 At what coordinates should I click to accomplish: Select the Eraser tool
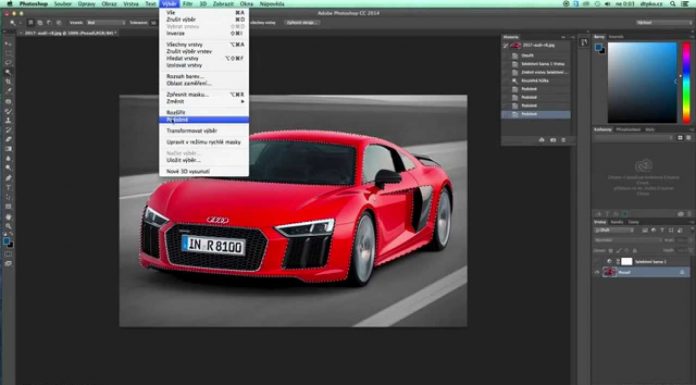coord(8,140)
